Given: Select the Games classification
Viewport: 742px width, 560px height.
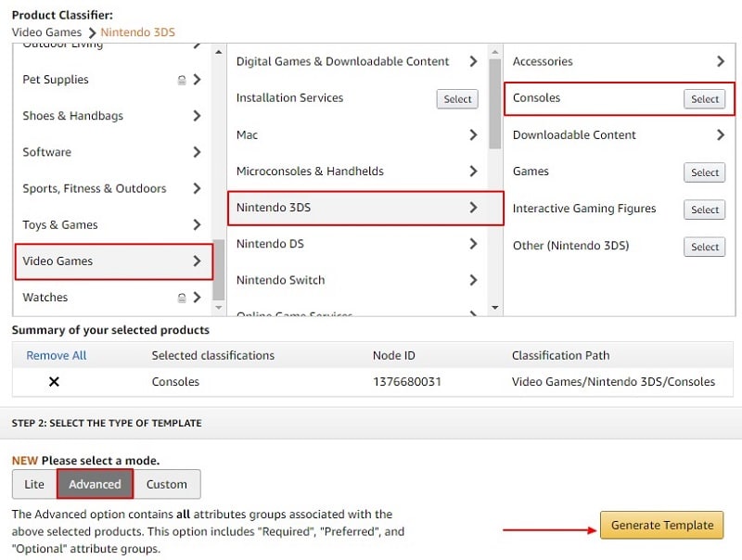Looking at the screenshot, I should coord(704,172).
